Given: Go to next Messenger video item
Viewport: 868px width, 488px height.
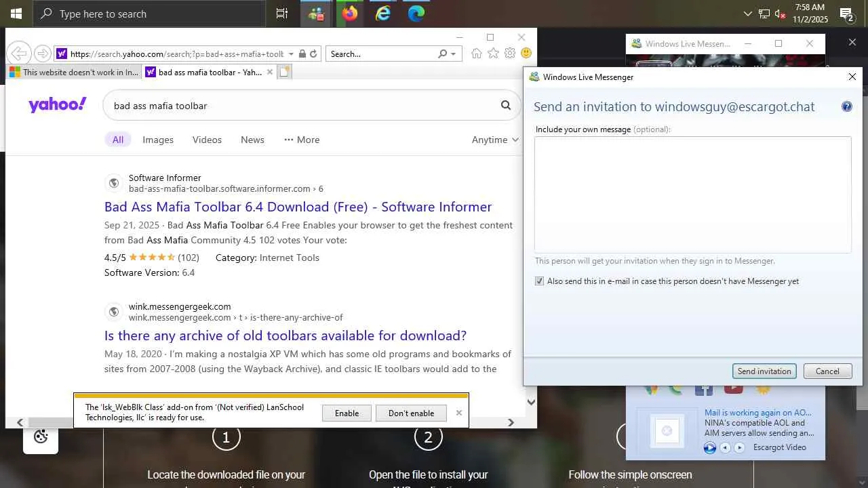Looking at the screenshot, I should point(739,447).
